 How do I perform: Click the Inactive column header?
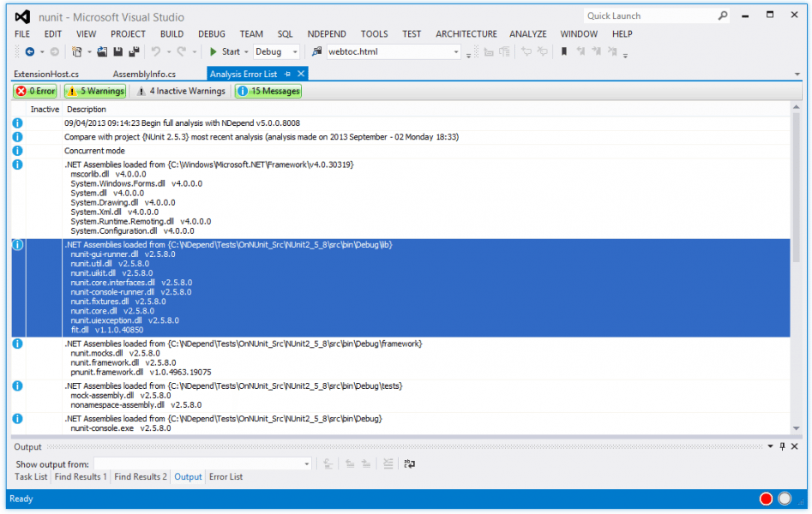(x=45, y=109)
